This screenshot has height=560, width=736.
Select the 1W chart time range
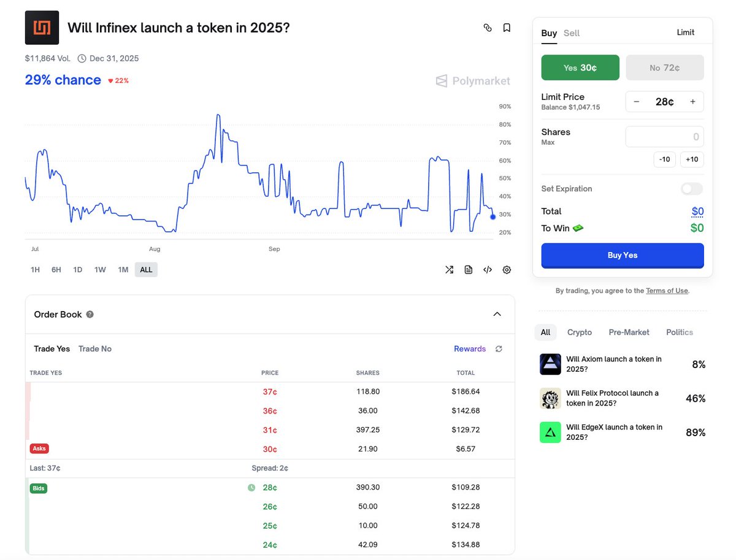(x=100, y=270)
